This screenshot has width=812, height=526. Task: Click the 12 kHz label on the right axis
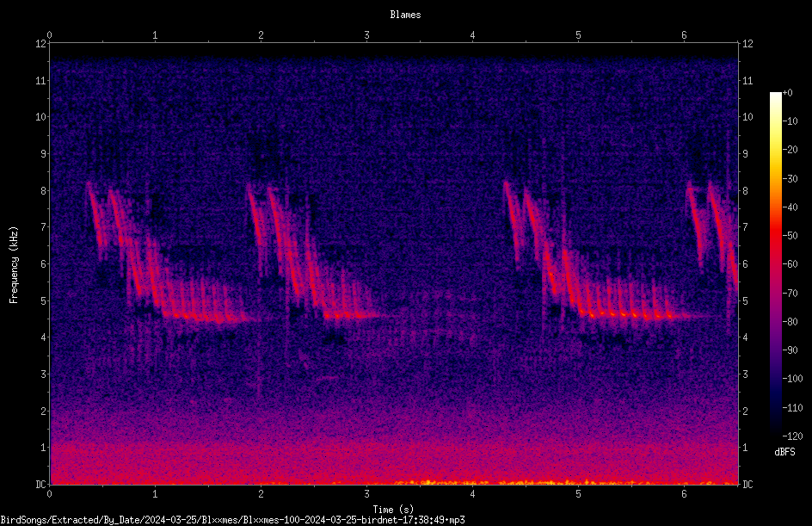[747, 44]
